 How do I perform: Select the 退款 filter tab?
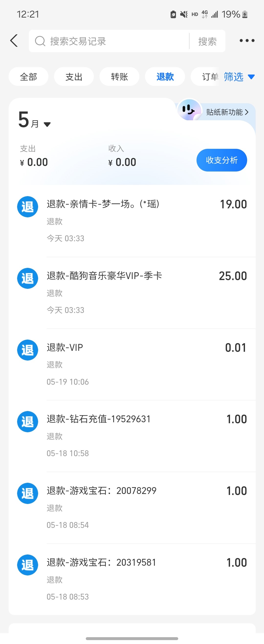[x=165, y=77]
